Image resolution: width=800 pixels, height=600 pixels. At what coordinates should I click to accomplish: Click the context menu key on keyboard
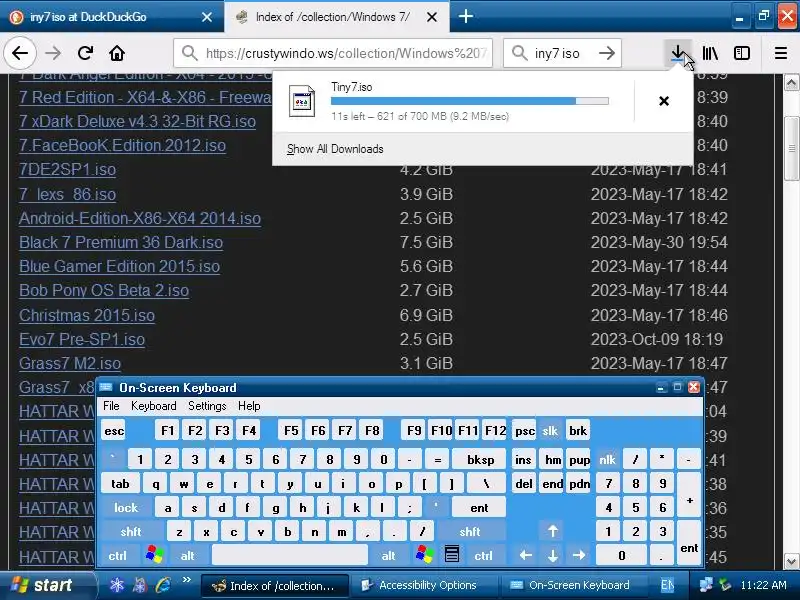(452, 555)
